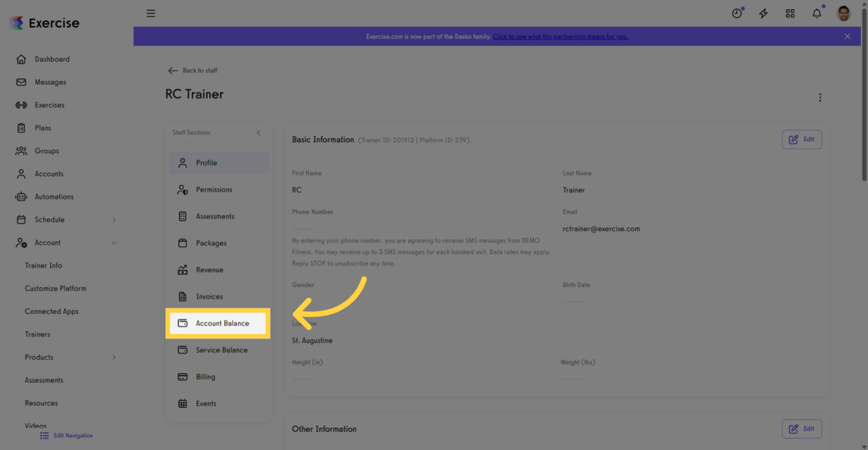
Task: Dismiss the purple announcement banner
Action: pyautogui.click(x=847, y=36)
